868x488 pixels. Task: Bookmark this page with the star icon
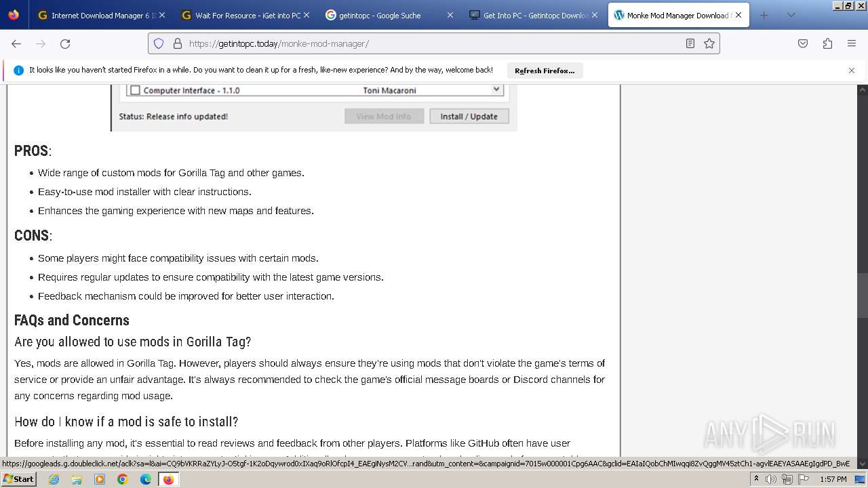click(709, 43)
